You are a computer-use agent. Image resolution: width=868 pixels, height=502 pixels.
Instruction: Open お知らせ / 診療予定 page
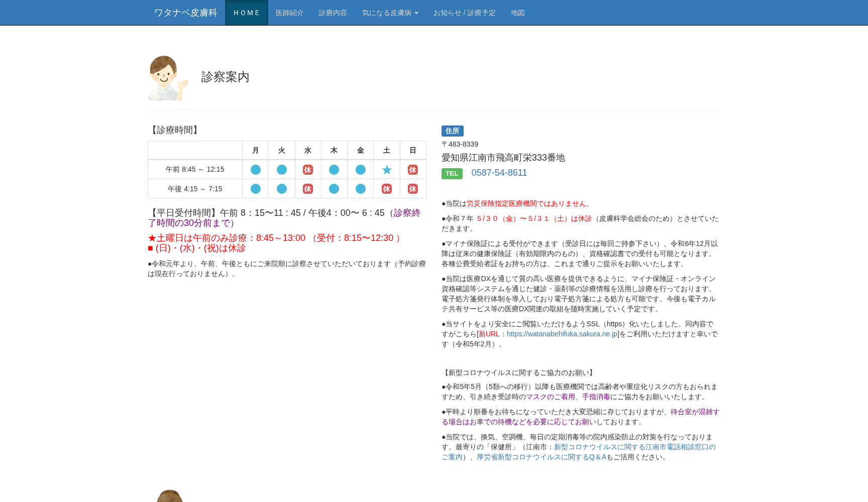coord(464,13)
